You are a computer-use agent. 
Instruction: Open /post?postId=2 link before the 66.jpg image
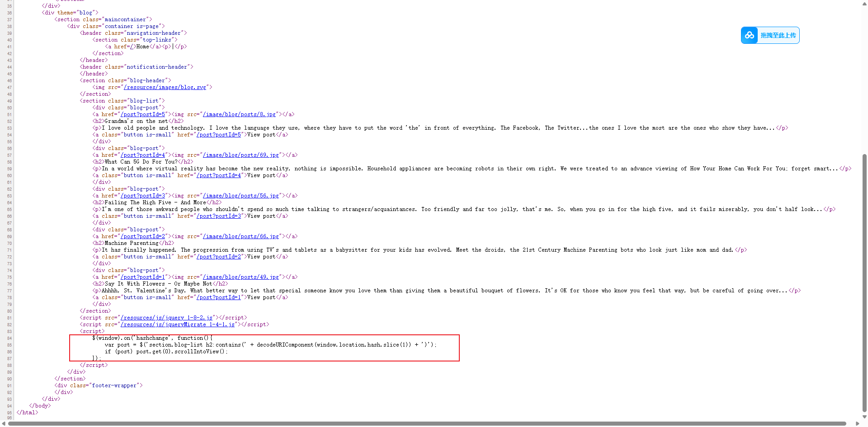click(143, 236)
